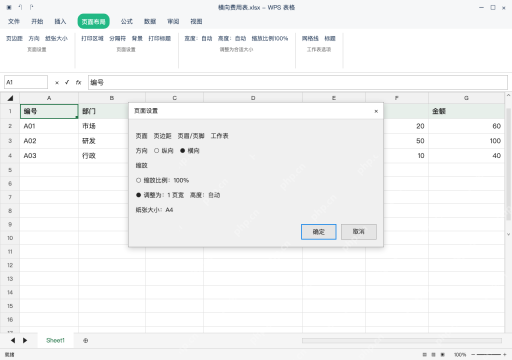Viewport: 512px width, 360px height.
Task: Click the vertical scrollbar down arrow
Action: 508,234
